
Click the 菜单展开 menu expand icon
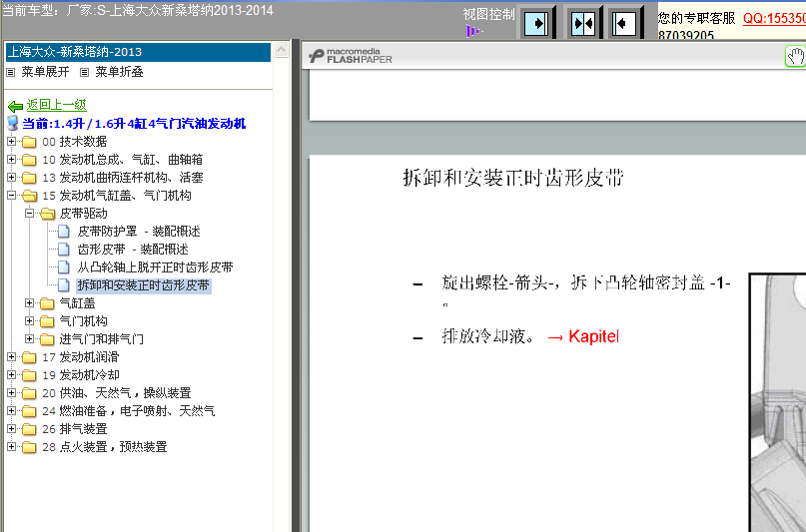coord(11,72)
